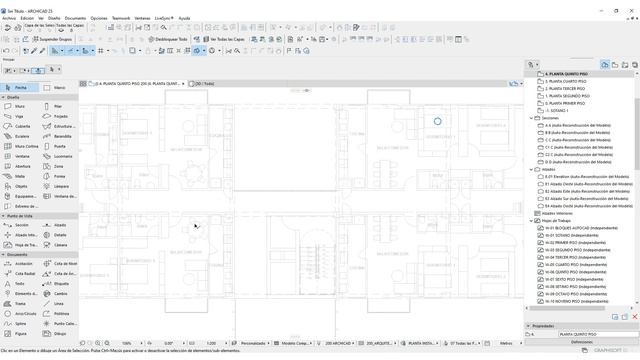Collapse the Documento toolbox section
Image resolution: width=640 pixels, height=360 pixels.
coord(3,255)
